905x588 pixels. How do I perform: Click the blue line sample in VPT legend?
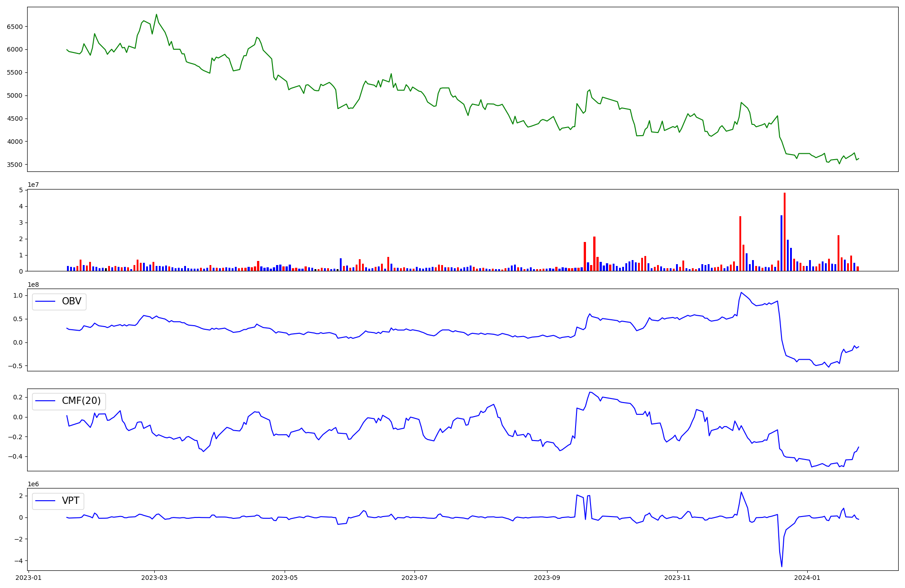45,501
